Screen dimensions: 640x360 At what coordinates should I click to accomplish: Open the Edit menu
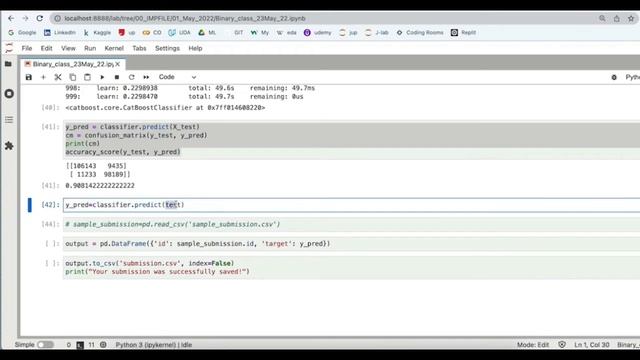point(47,48)
